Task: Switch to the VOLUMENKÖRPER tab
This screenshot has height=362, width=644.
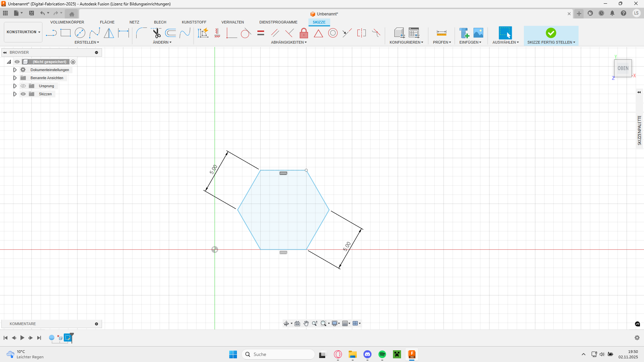Action: 67,22
